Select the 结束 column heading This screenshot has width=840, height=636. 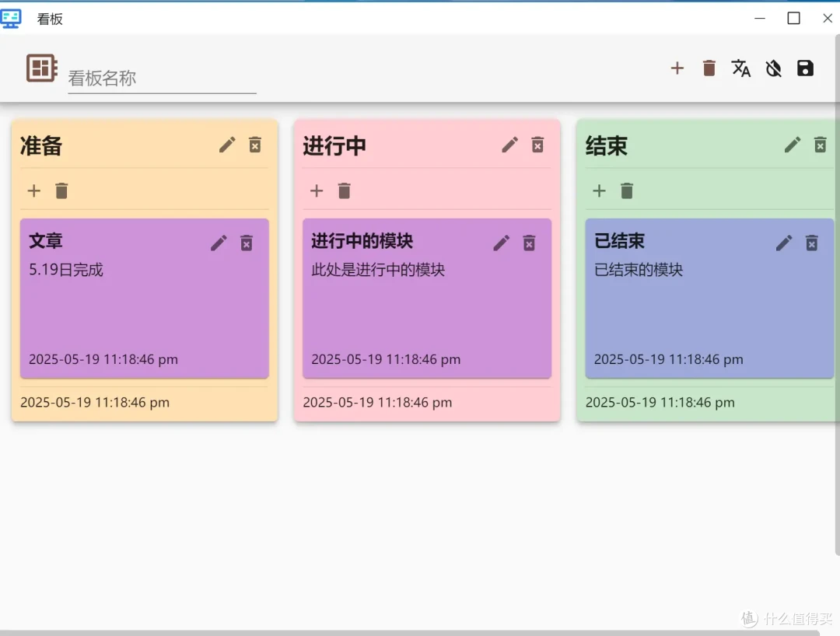[x=607, y=145]
